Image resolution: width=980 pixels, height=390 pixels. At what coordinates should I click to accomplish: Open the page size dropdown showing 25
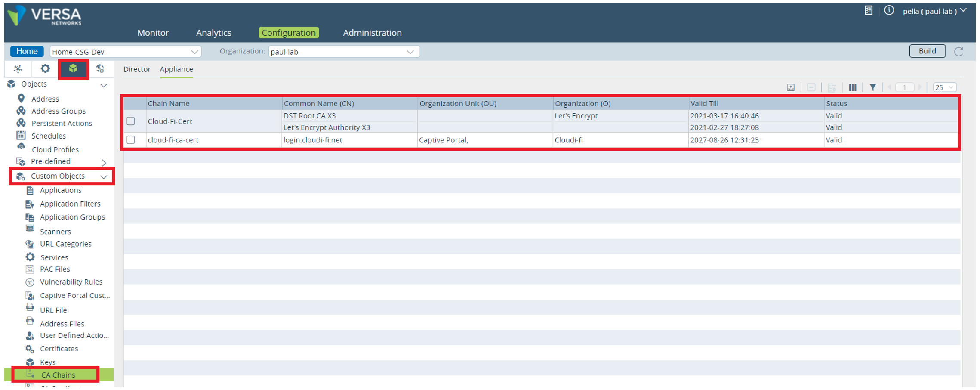pyautogui.click(x=944, y=87)
